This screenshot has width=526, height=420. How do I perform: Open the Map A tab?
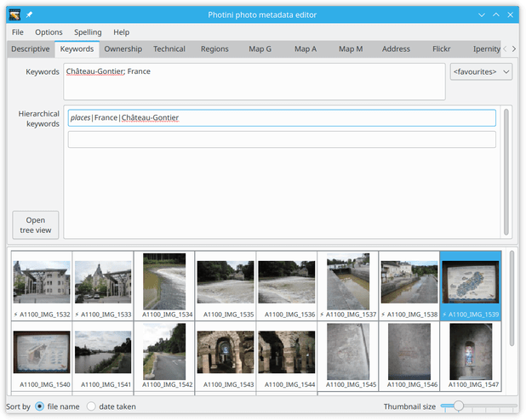[x=306, y=49]
